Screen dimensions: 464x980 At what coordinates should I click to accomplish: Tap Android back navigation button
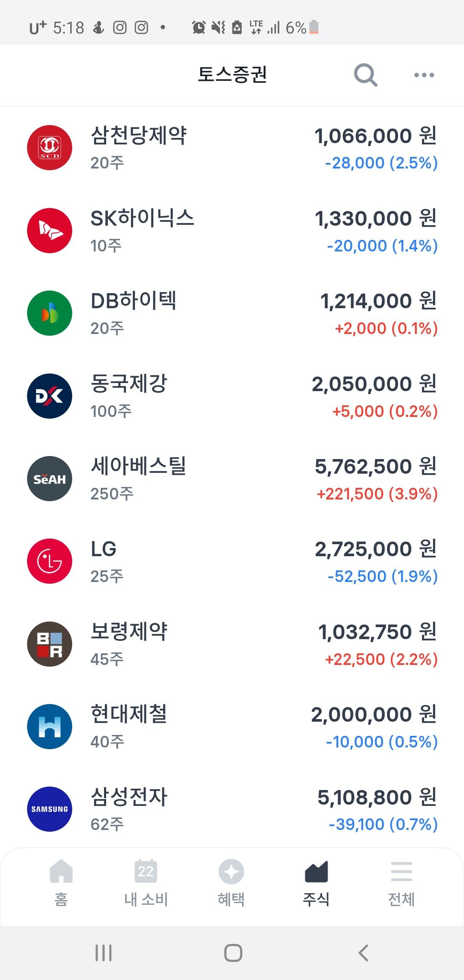pos(363,953)
